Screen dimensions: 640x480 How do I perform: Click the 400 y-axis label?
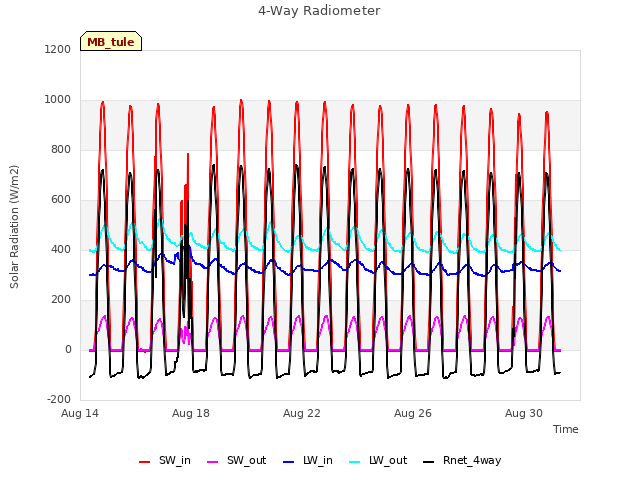[61, 249]
